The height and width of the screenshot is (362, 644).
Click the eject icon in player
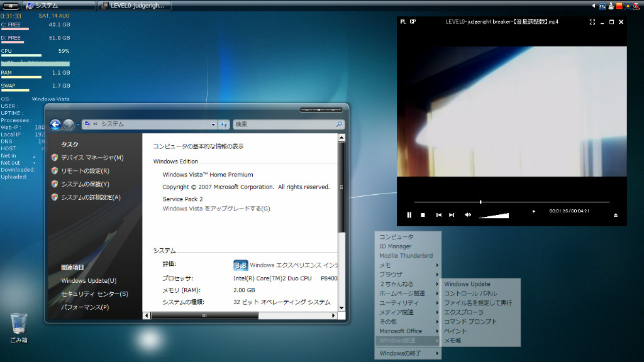coord(616,215)
